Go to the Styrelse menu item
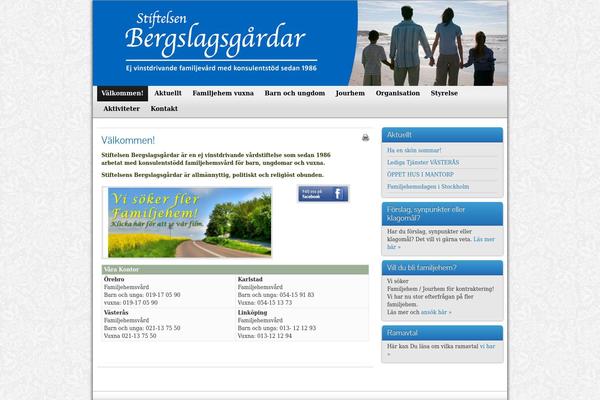This screenshot has height=400, width=600. tap(444, 93)
